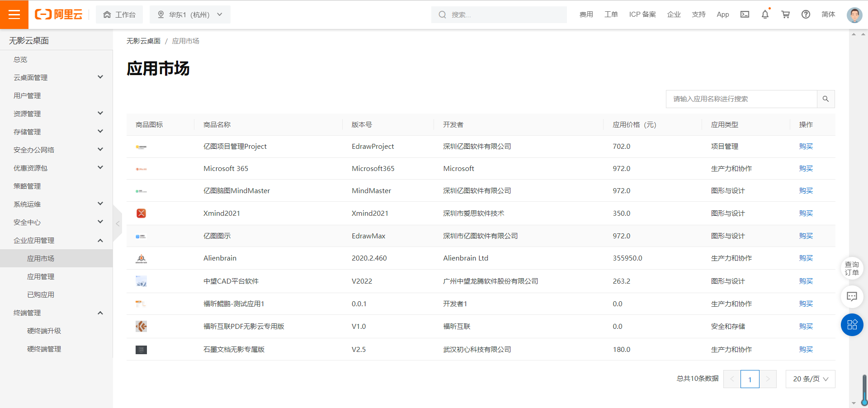Click the Xmind2021 product icon
This screenshot has width=868, height=408.
click(141, 213)
